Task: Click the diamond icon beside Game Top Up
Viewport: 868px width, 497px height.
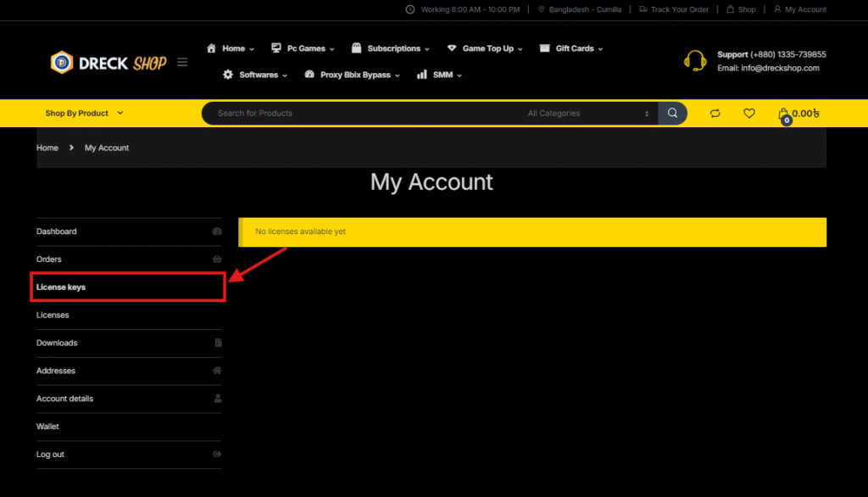Action: 452,48
